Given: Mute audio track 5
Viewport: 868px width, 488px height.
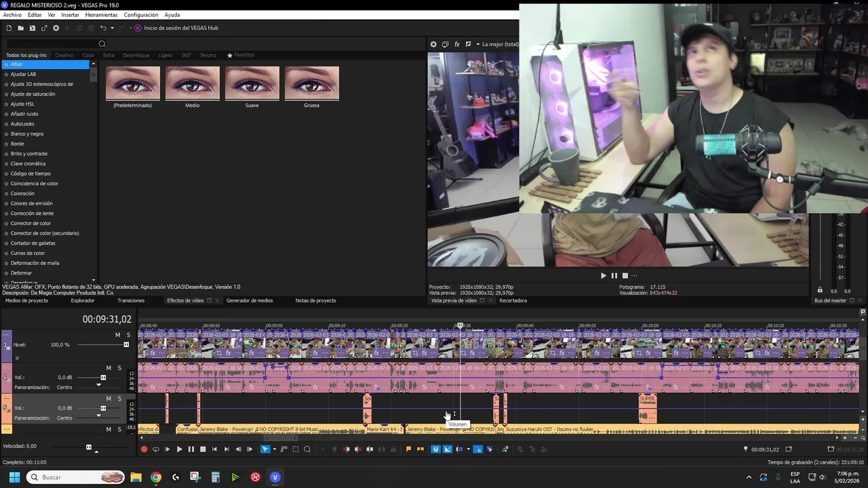Looking at the screenshot, I should (x=108, y=399).
